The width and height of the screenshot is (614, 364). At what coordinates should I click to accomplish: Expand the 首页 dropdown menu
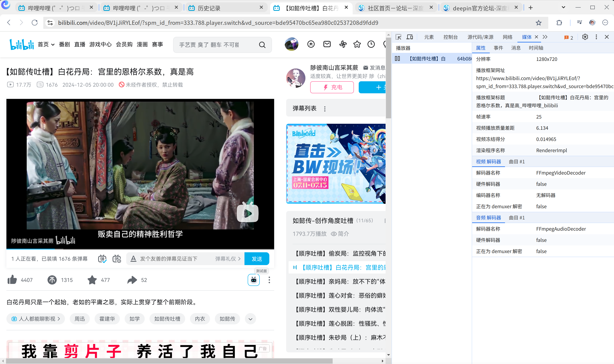[x=46, y=44]
